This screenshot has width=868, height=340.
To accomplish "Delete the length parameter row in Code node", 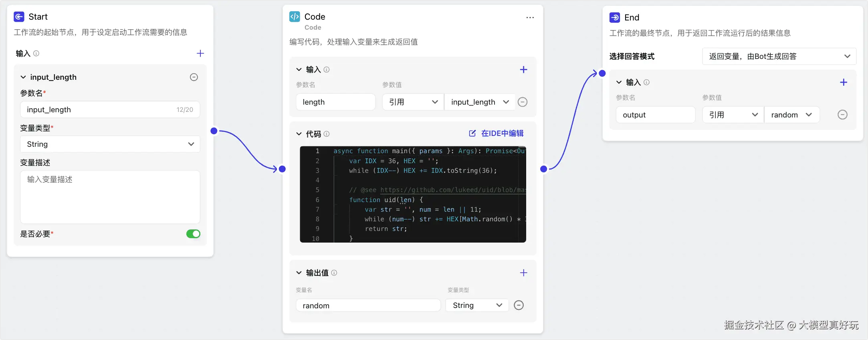I will click(x=523, y=102).
